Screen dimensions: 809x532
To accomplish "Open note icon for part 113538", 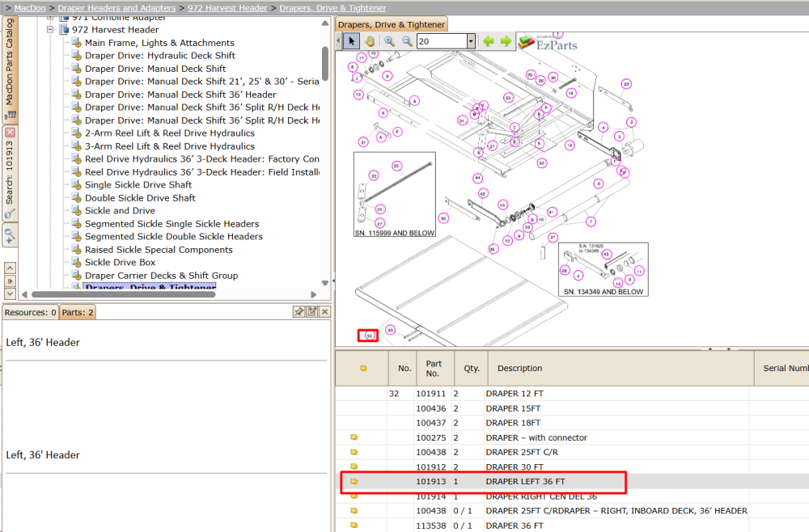I will tap(354, 526).
